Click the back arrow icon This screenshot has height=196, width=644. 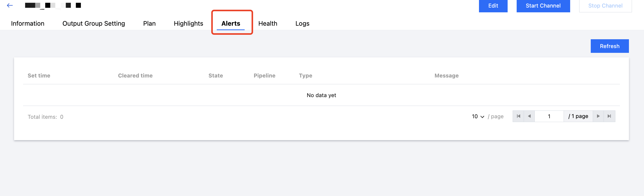(10, 5)
